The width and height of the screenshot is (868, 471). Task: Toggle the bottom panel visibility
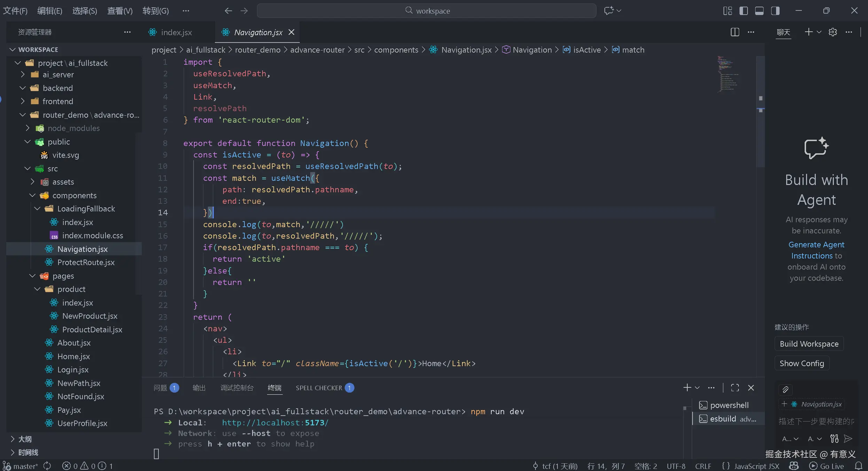point(759,11)
